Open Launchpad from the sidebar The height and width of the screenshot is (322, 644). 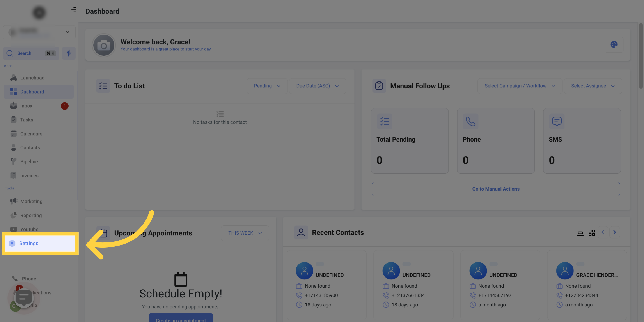[x=39, y=78]
